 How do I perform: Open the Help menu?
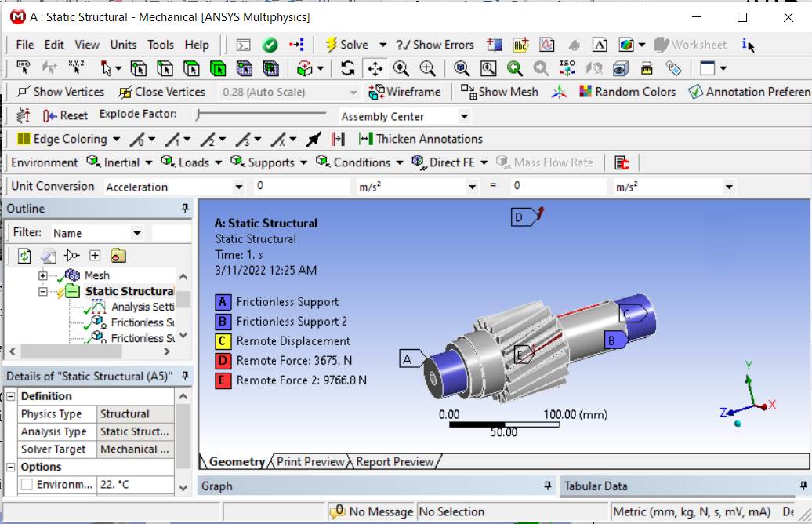[x=197, y=45]
